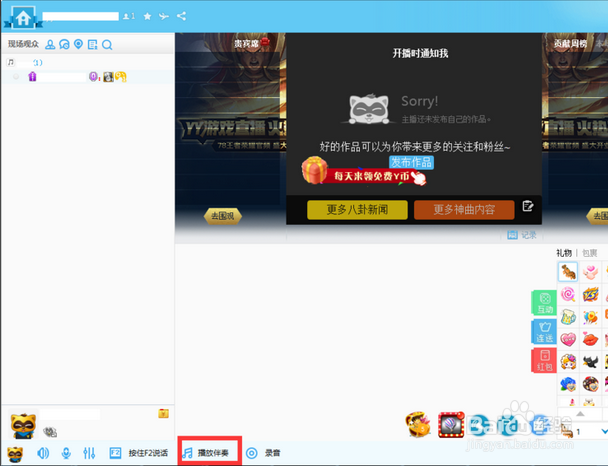The width and height of the screenshot is (608, 466).
Task: Toggle the microphone icon
Action: tap(66, 453)
